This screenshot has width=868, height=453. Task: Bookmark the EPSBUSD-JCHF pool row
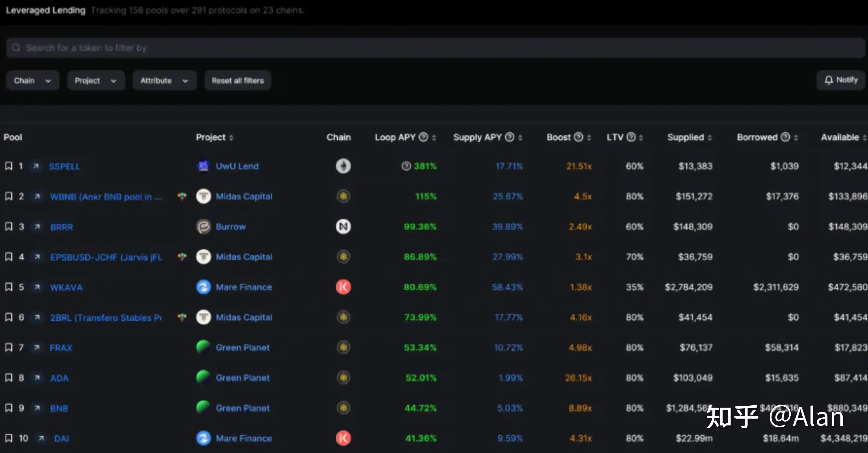(x=9, y=257)
